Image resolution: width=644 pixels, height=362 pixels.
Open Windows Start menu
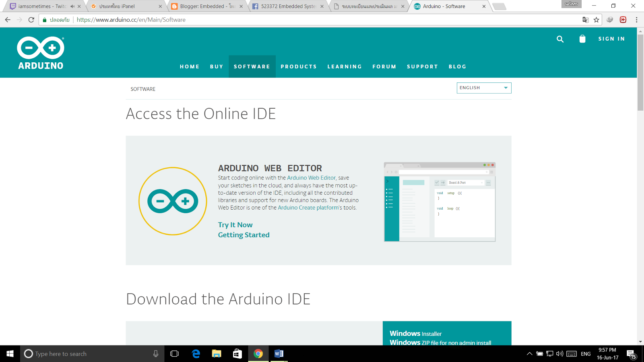pyautogui.click(x=10, y=354)
